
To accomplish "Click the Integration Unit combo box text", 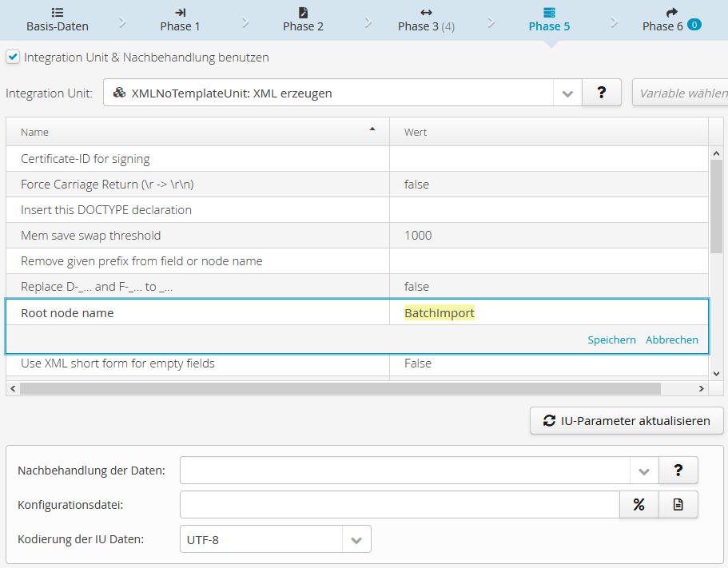I will [328, 93].
